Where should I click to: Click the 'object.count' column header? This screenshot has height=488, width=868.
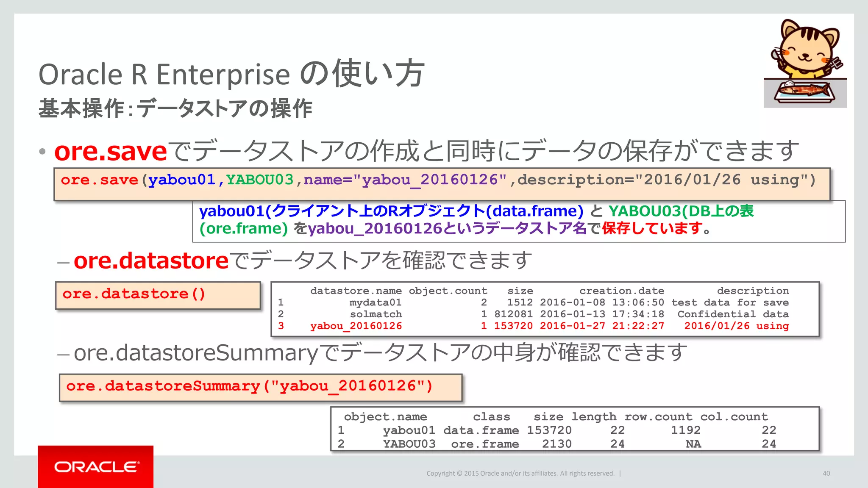click(x=448, y=291)
